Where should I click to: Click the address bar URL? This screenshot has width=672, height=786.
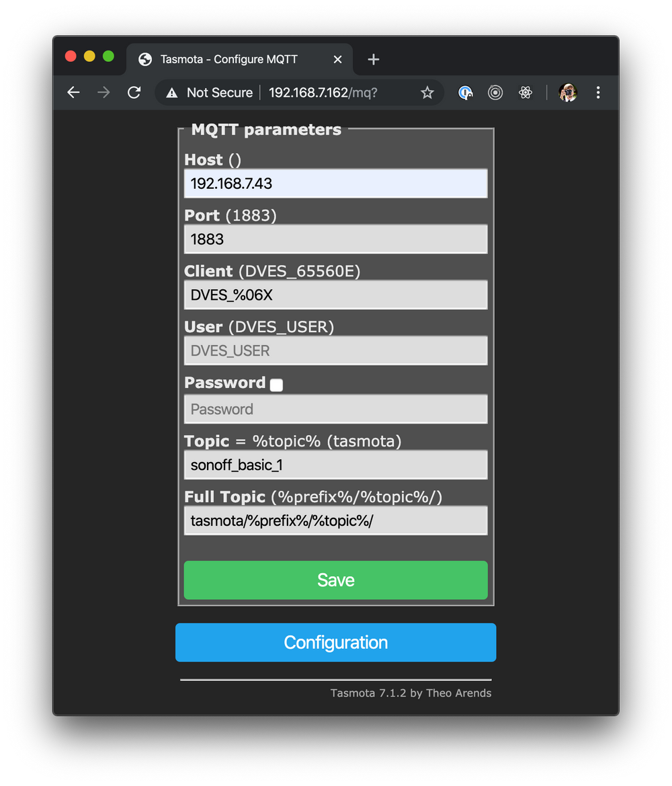[323, 93]
